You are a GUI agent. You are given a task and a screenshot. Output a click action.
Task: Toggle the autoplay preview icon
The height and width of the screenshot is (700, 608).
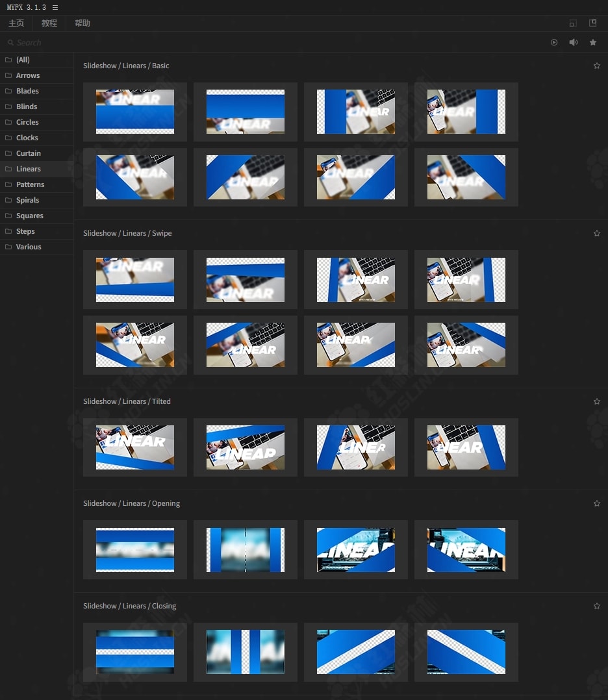point(554,42)
